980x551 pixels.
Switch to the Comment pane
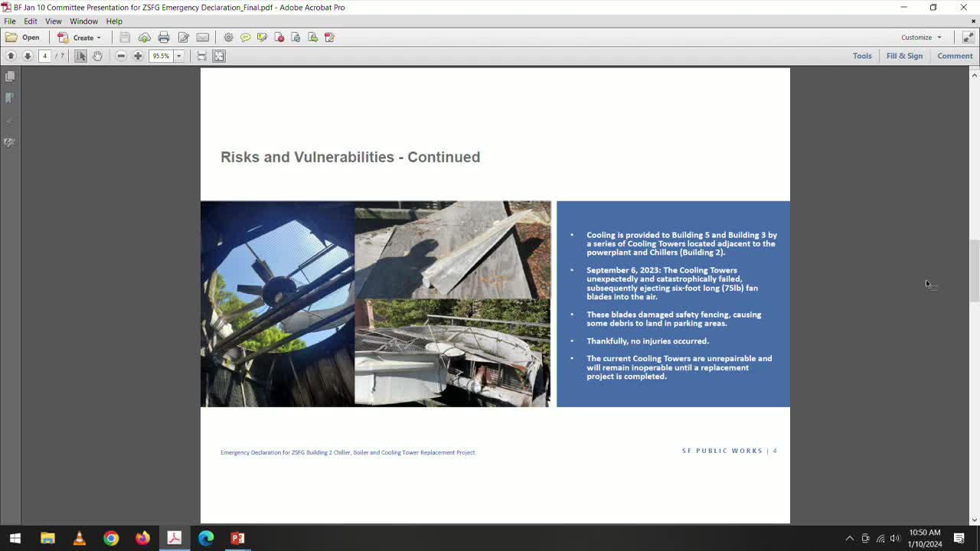(x=955, y=55)
